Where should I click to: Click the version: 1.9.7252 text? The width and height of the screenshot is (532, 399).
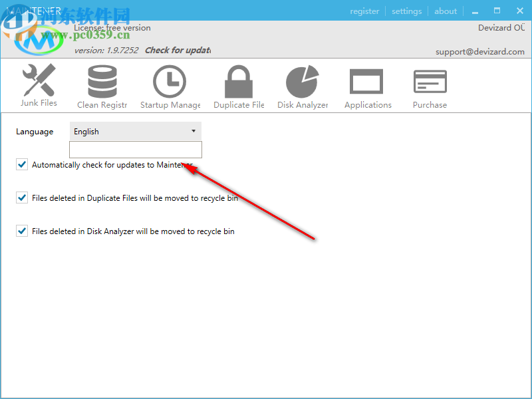tap(106, 51)
